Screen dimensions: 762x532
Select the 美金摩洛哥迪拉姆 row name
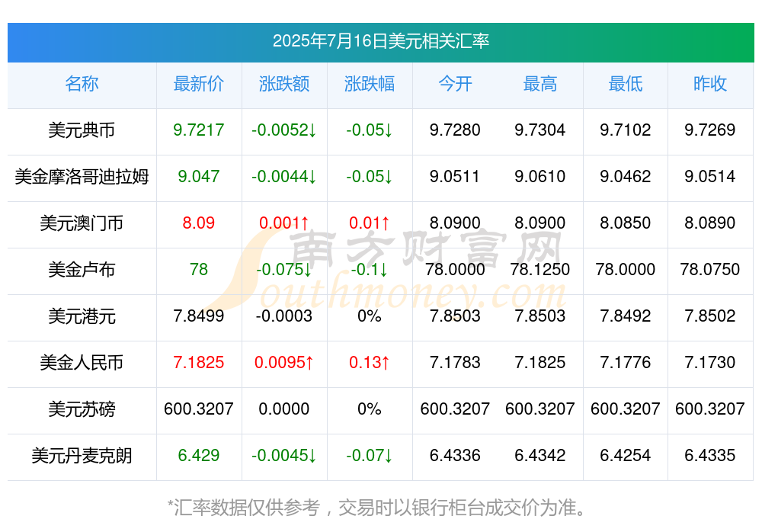[82, 177]
